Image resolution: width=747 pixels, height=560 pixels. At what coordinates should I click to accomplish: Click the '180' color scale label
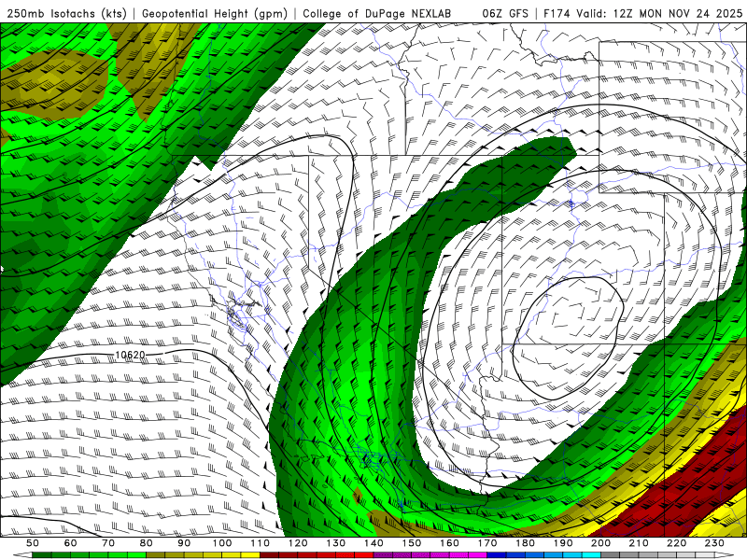tap(526, 543)
